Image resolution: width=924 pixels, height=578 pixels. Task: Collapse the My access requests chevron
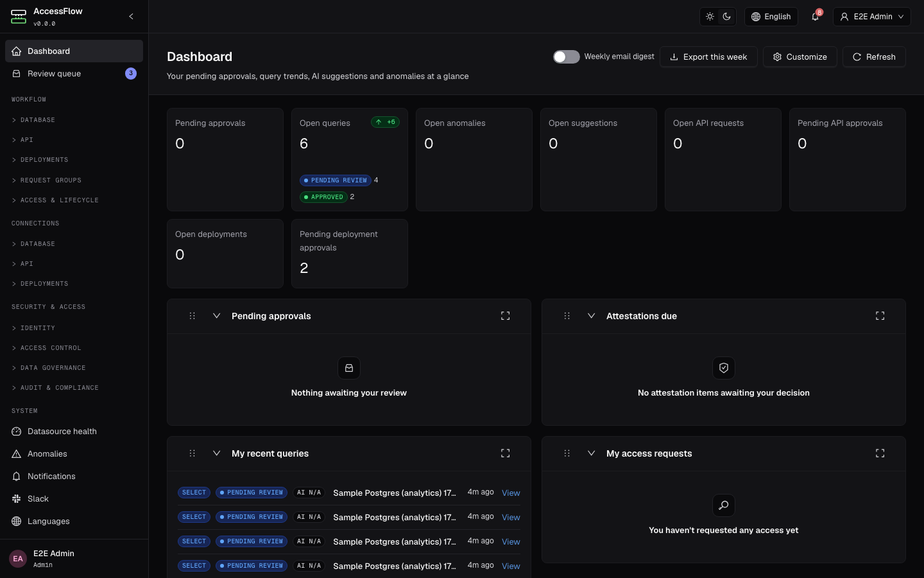[x=592, y=453]
